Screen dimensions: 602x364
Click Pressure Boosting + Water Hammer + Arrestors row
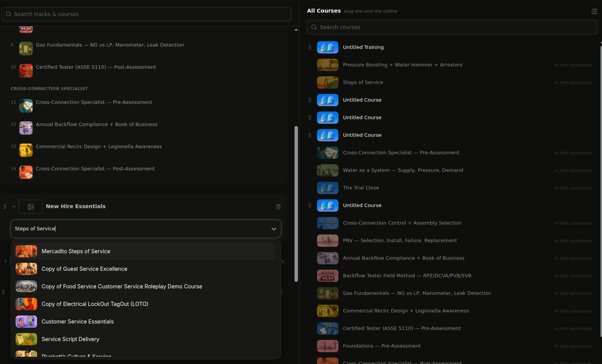[x=452, y=65]
